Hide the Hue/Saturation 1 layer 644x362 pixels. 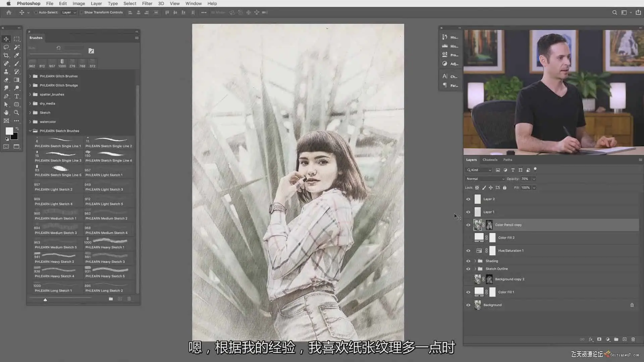tap(468, 251)
